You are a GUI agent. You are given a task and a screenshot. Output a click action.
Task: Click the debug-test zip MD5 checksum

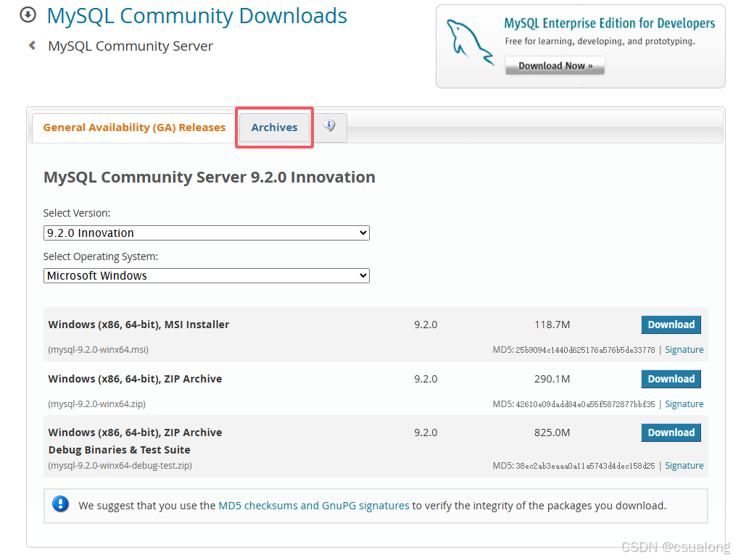(585, 466)
